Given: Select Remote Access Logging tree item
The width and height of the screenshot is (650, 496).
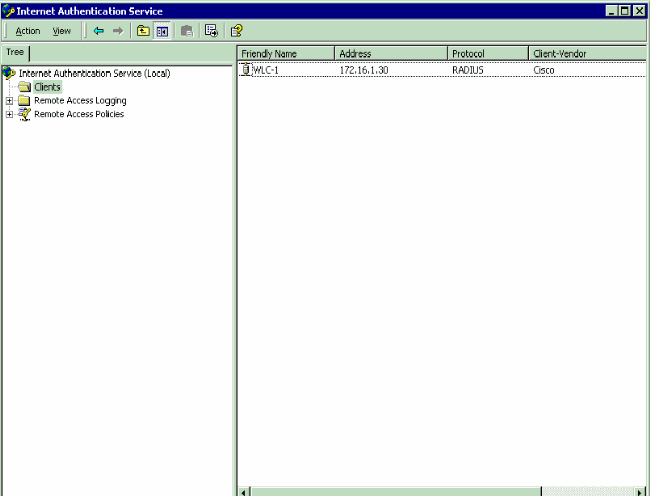Looking at the screenshot, I should (80, 101).
